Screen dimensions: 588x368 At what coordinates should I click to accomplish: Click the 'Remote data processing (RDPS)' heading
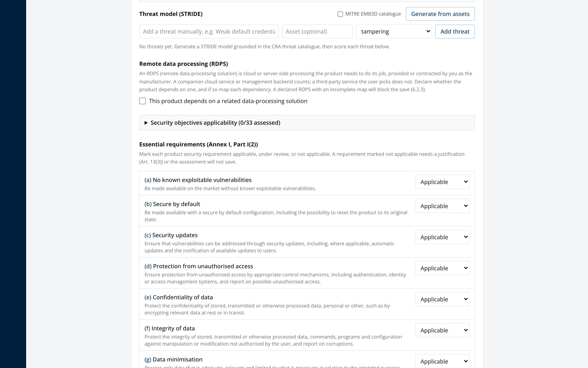pos(184,64)
